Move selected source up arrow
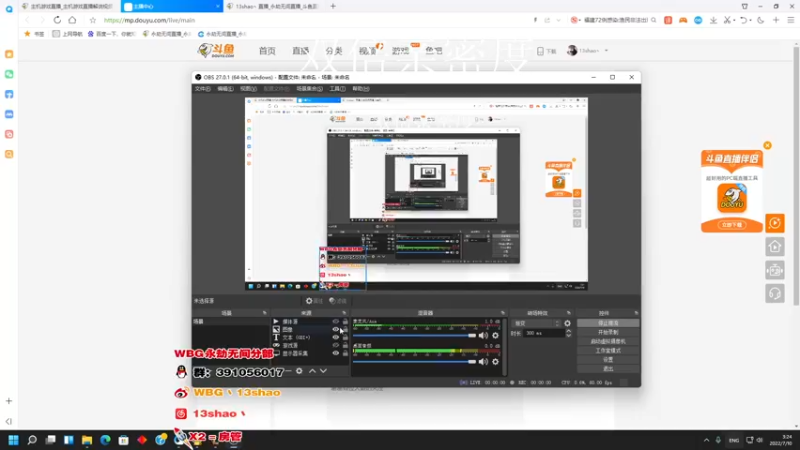 coord(312,371)
